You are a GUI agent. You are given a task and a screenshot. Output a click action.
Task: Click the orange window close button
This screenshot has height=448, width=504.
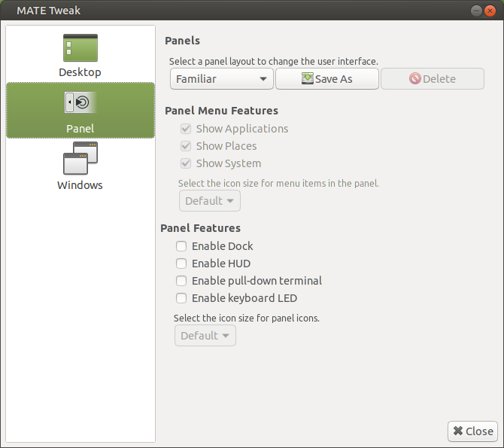pos(490,11)
